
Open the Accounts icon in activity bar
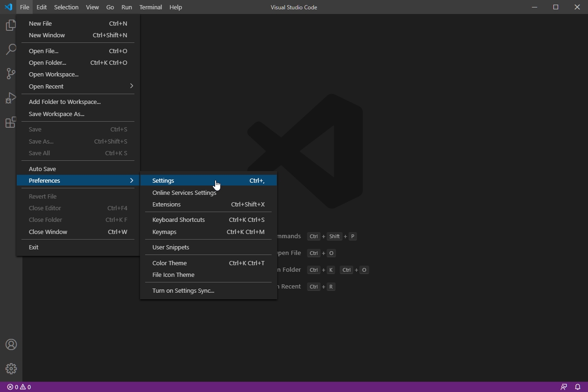(11, 344)
